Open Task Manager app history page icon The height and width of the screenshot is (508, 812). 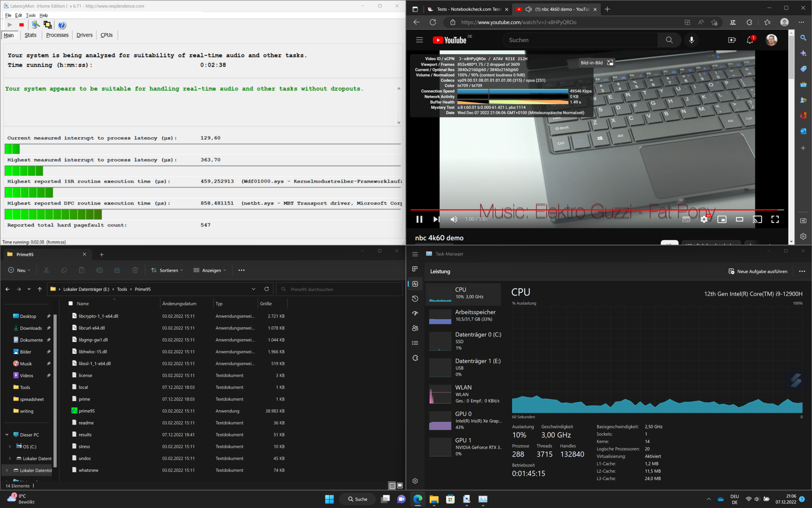415,298
